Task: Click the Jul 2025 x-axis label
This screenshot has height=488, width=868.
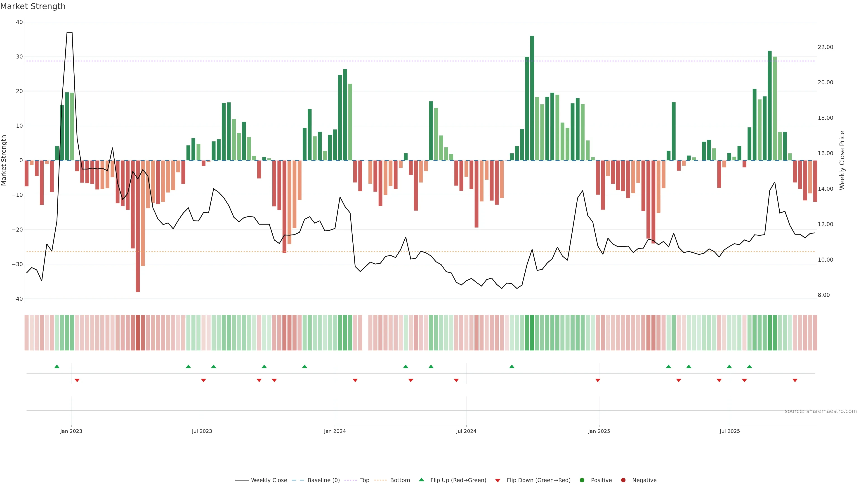Action: (x=729, y=431)
